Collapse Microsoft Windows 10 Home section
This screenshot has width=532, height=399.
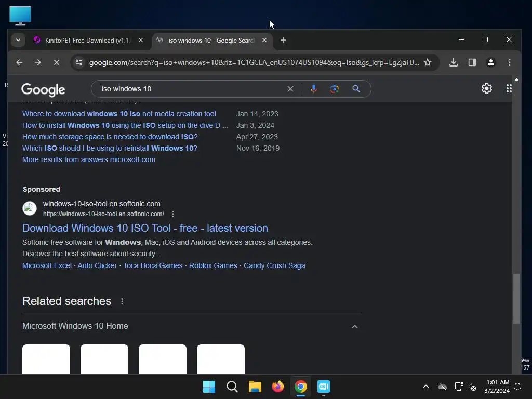click(354, 327)
